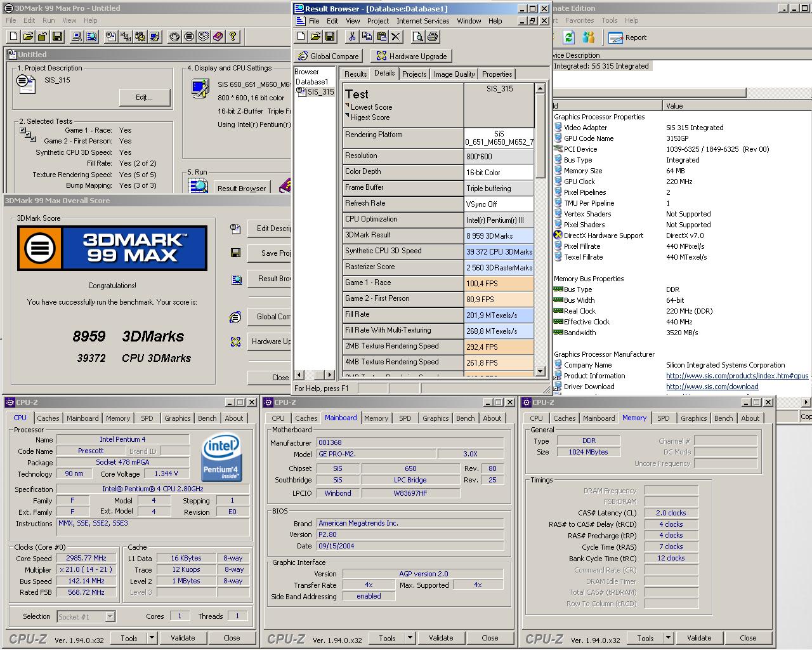Click CAS# Latency value 2.0 clocks
The height and width of the screenshot is (650, 812).
tap(671, 513)
